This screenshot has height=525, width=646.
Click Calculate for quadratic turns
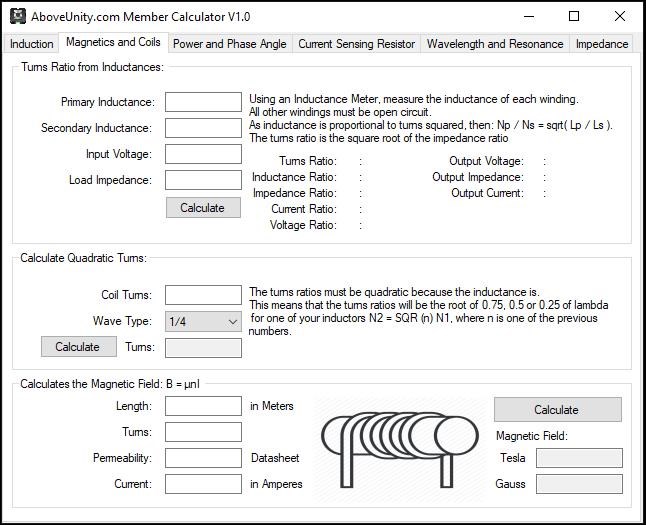pyautogui.click(x=78, y=347)
